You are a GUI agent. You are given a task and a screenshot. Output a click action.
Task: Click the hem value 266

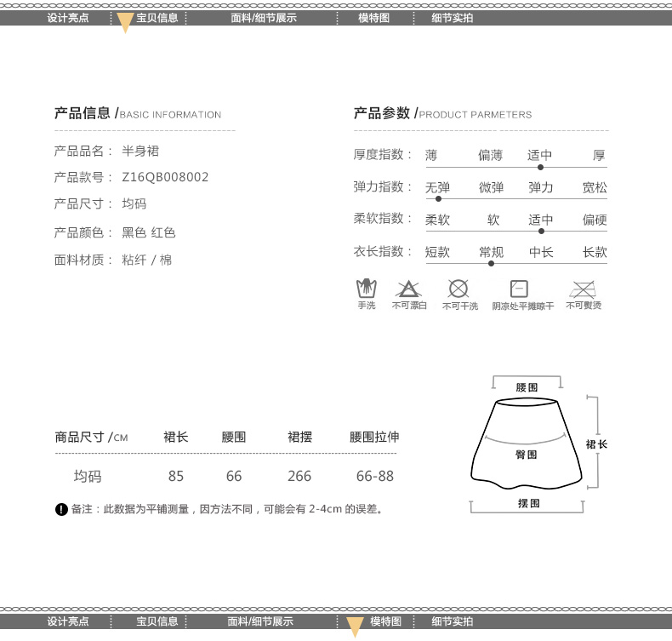click(299, 476)
